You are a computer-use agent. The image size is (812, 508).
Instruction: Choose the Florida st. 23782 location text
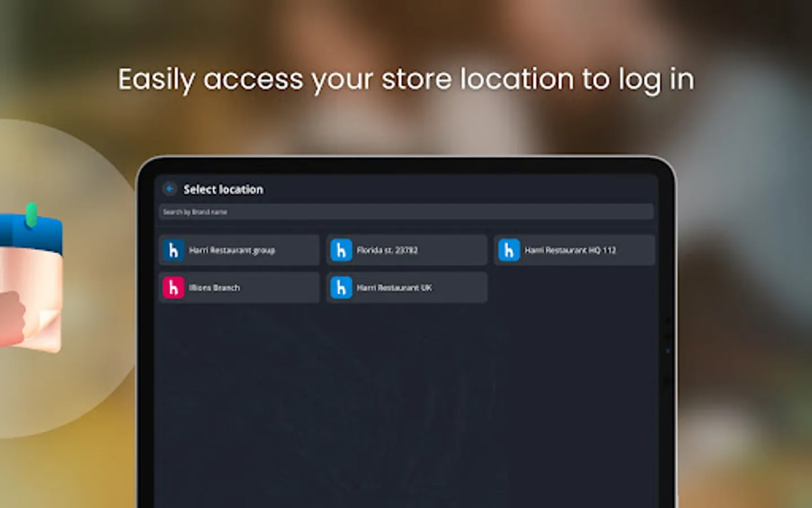pos(387,250)
